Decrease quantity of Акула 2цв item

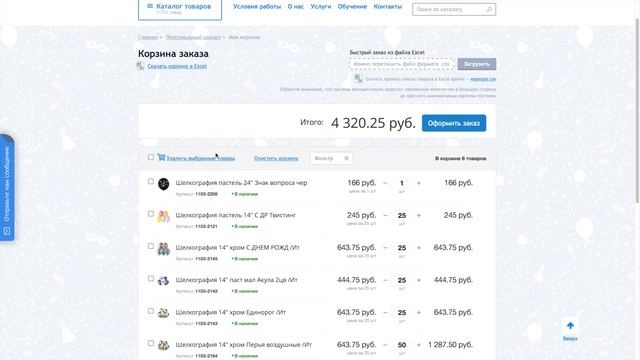(x=385, y=280)
